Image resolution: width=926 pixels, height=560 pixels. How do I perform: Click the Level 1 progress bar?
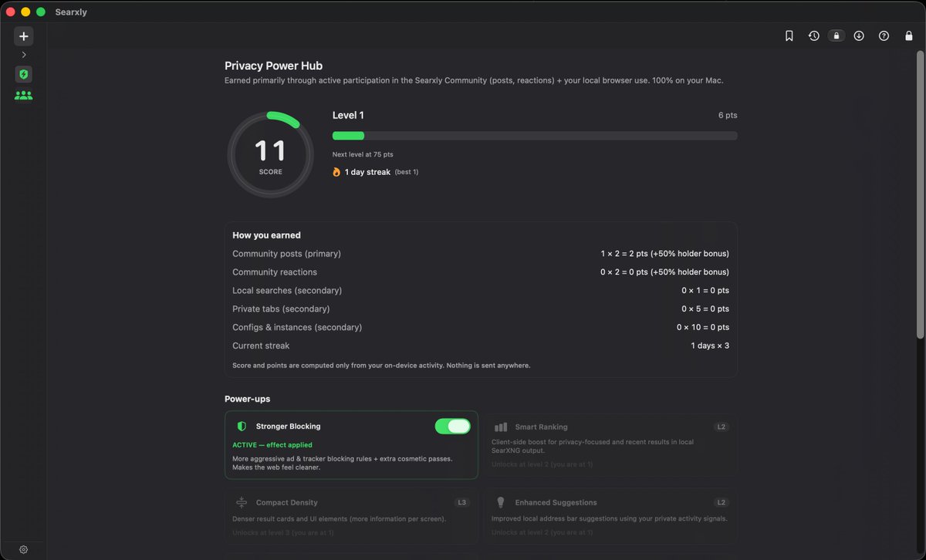point(535,136)
